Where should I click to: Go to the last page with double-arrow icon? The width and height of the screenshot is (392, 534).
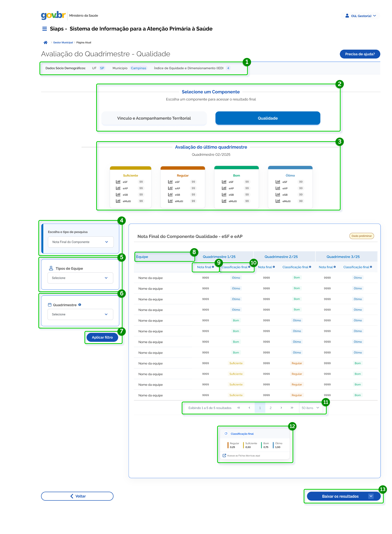(x=292, y=408)
